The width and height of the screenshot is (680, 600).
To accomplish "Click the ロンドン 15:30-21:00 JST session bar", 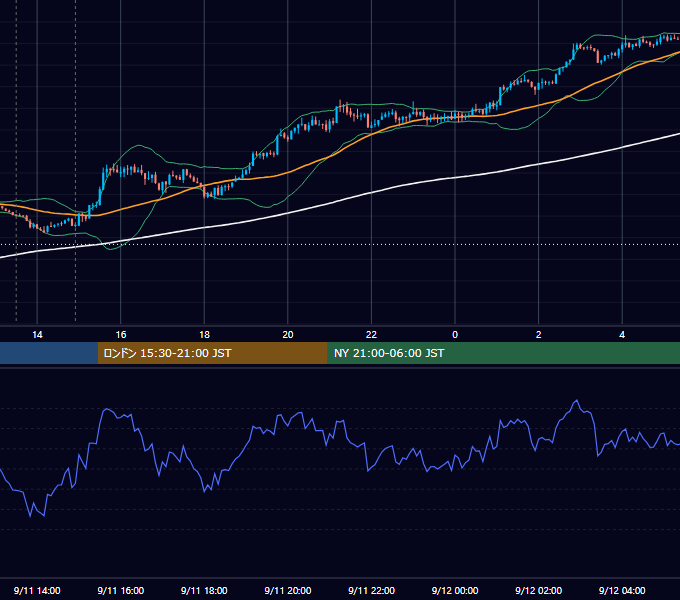I will (212, 353).
